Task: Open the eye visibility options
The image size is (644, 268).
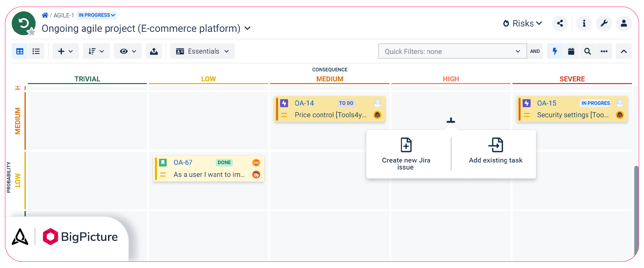Action: 127,51
